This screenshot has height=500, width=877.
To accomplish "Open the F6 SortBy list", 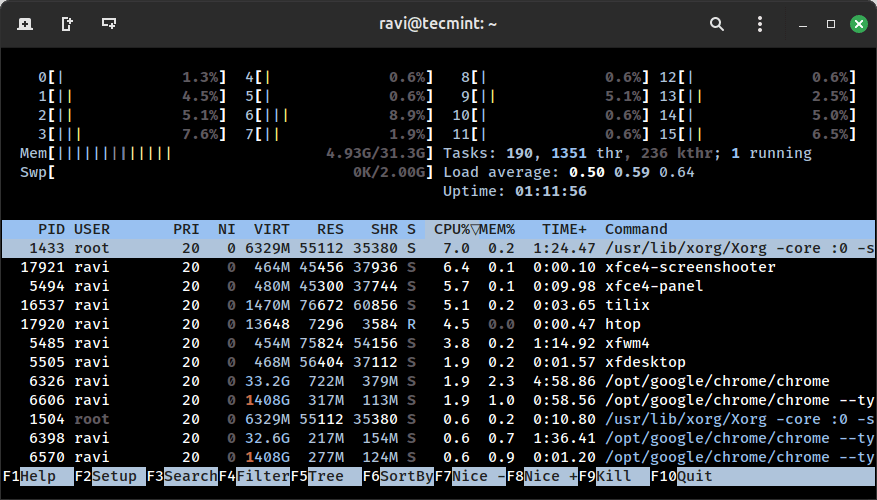I will coord(405,476).
